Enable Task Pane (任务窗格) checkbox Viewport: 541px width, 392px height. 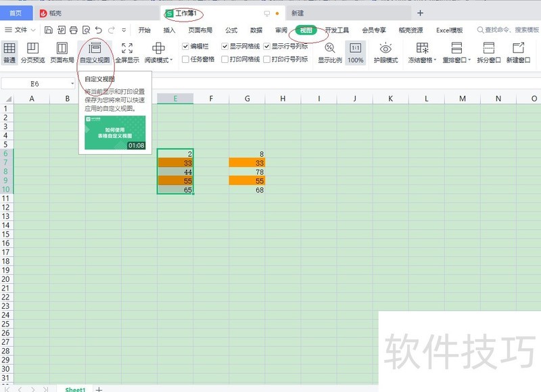[x=186, y=59]
